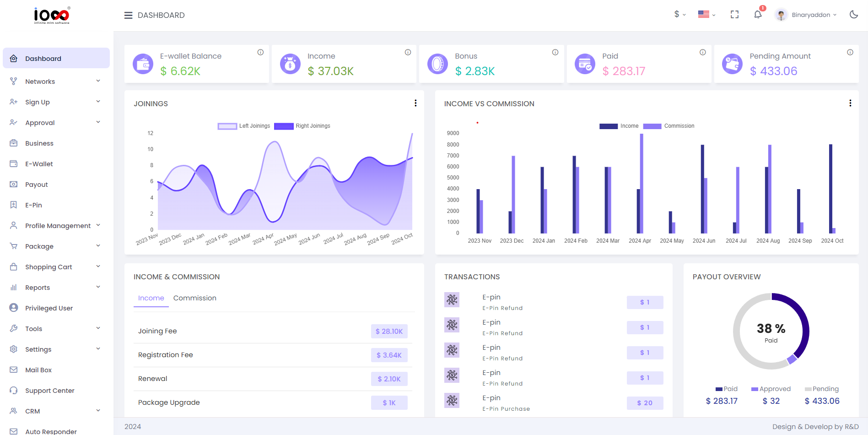Click the Networks sidebar icon
Viewport: 868px width, 435px height.
coord(14,81)
